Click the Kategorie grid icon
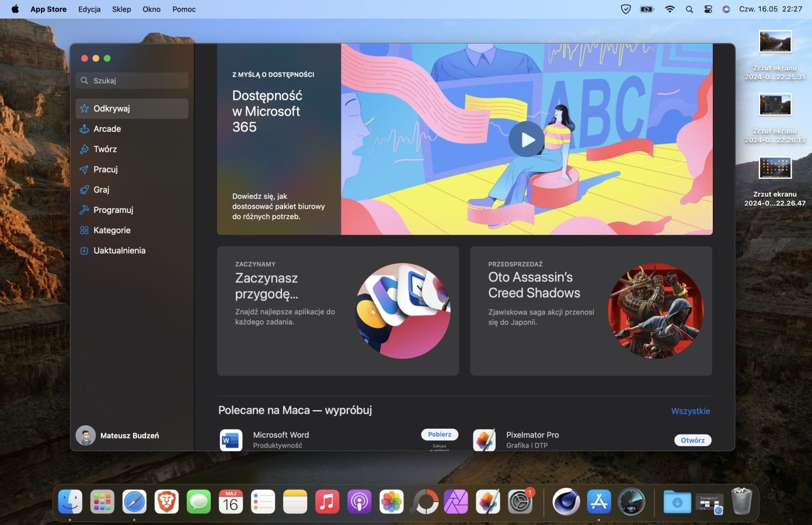Image resolution: width=812 pixels, height=525 pixels. pyautogui.click(x=84, y=230)
